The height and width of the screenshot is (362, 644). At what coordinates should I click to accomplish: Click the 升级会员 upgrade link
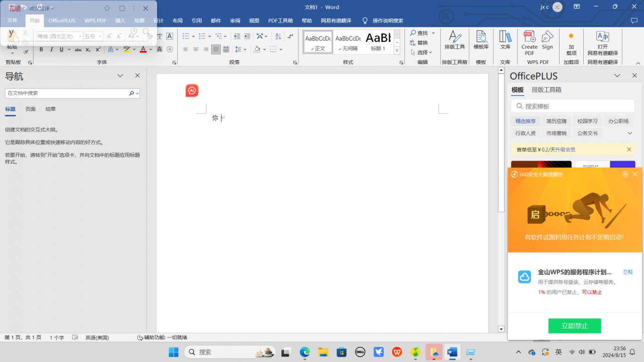(564, 150)
